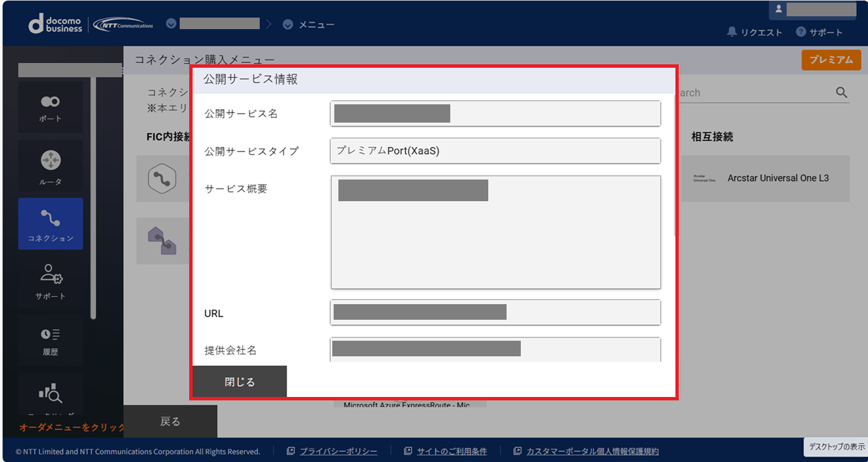Viewport: 868px width, 462px height.
Task: Select the コネクション sidebar icon
Action: click(x=50, y=224)
